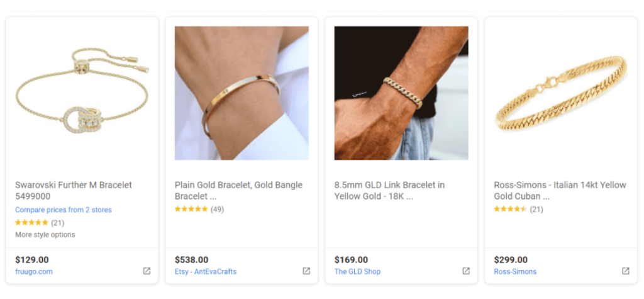
Task: Visit the fruugo.com store link
Action: pos(34,271)
